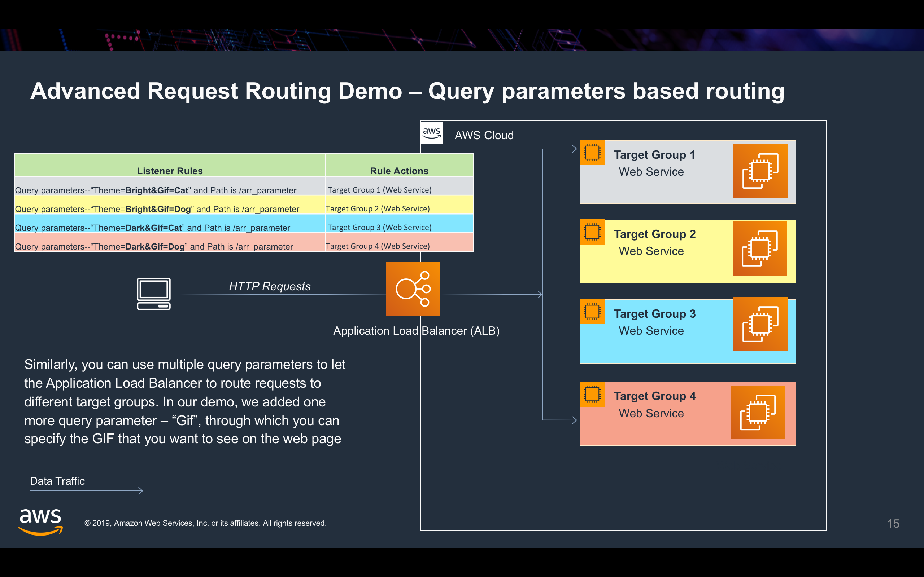Click the AWS Cloud logo badge
Image resolution: width=924 pixels, height=577 pixels.
pos(431,133)
